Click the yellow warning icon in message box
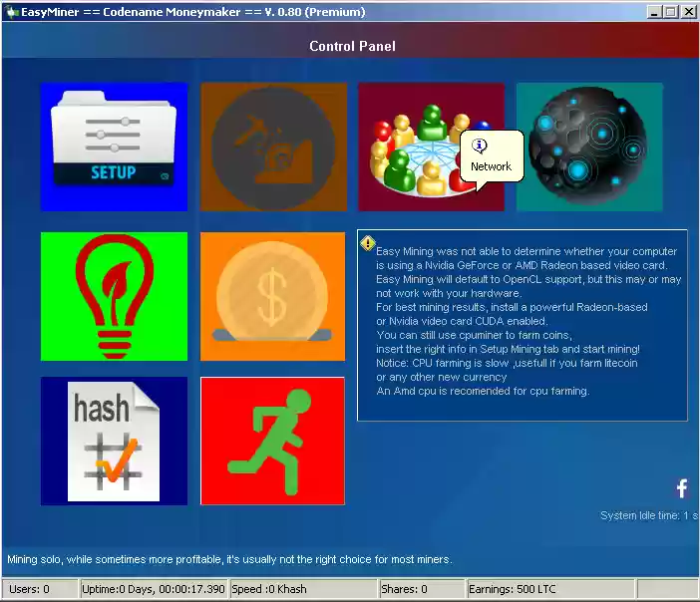This screenshot has width=700, height=602. (x=367, y=243)
